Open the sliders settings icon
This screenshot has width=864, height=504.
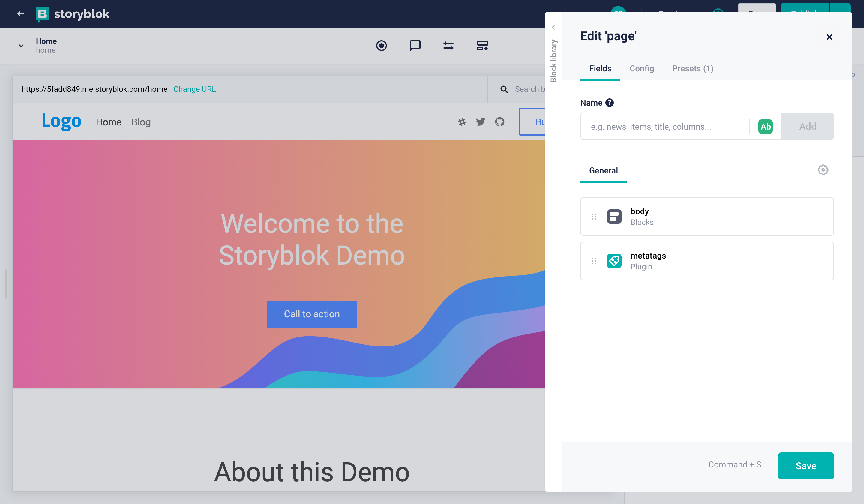pos(448,46)
